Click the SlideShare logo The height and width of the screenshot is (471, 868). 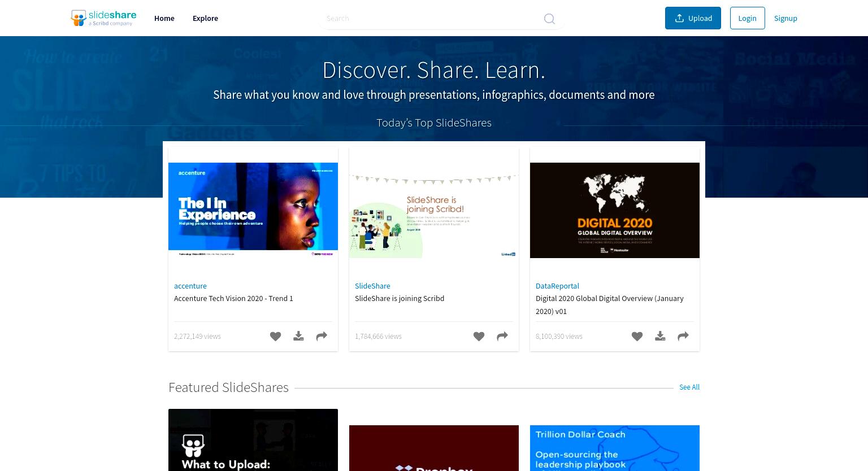pyautogui.click(x=103, y=18)
